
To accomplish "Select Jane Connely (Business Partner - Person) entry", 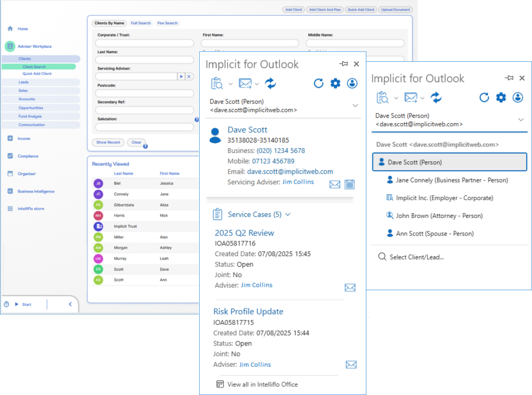I will tap(447, 180).
